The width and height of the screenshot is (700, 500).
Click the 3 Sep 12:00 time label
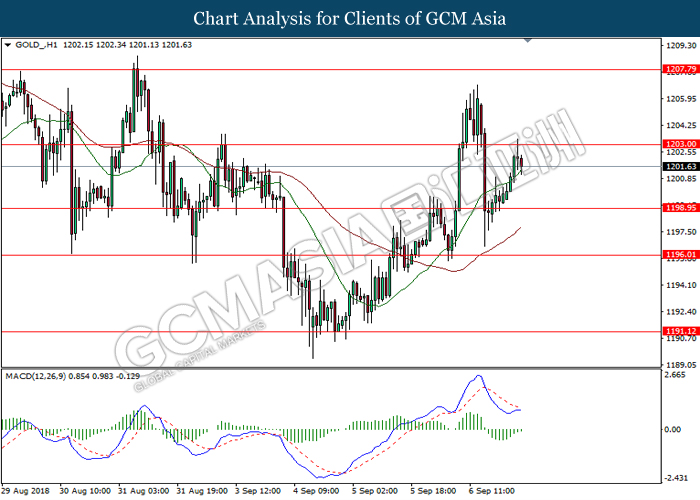tap(258, 491)
